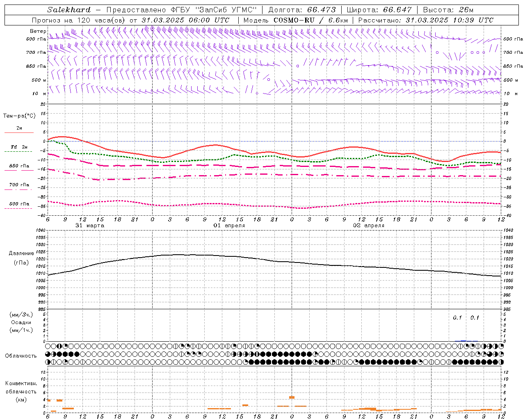Screen dimensions: 525x420
Task: Click the 500 м wind level label on left
Action: [x=39, y=80]
